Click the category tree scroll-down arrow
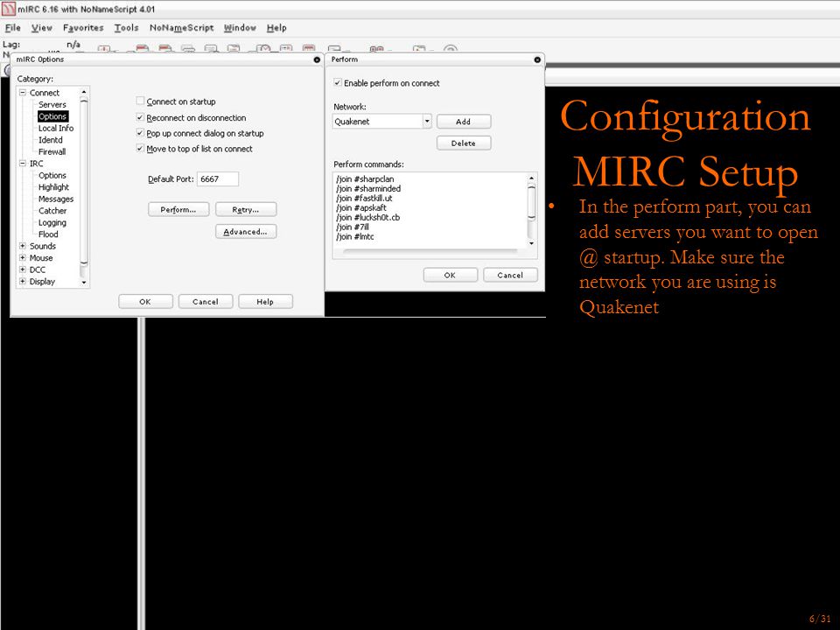This screenshot has height=630, width=840. (84, 283)
